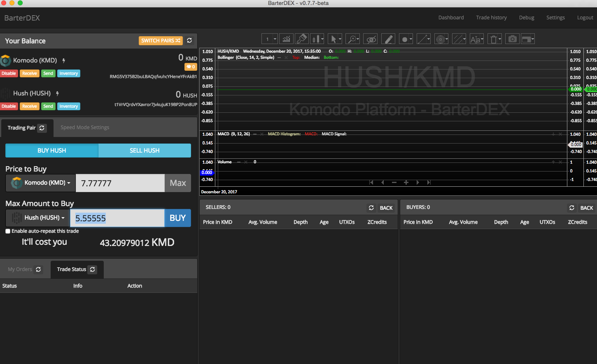This screenshot has width=597, height=364.
Task: Remove the Bollinger indicator with its X
Action: tap(286, 58)
